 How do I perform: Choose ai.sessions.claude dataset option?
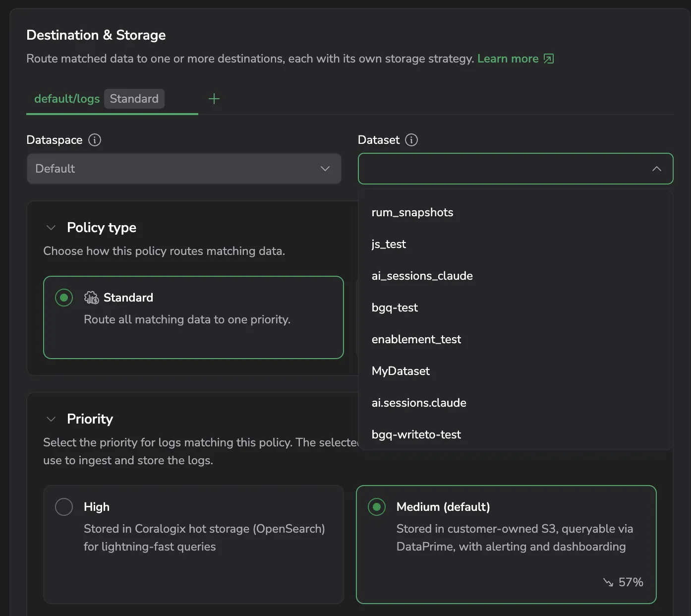[x=516, y=403]
